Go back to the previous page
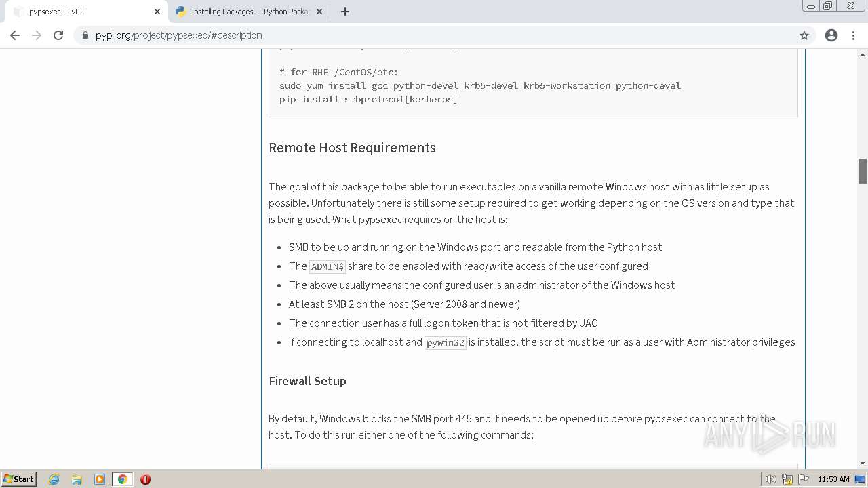 pos(15,35)
